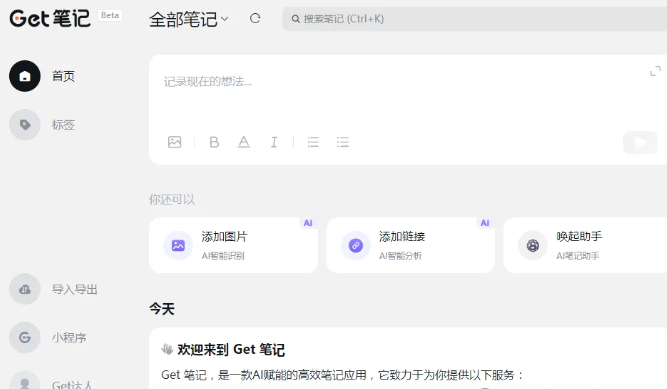Open the 导入导出 cloud icon
The image size is (667, 389).
[x=25, y=289]
